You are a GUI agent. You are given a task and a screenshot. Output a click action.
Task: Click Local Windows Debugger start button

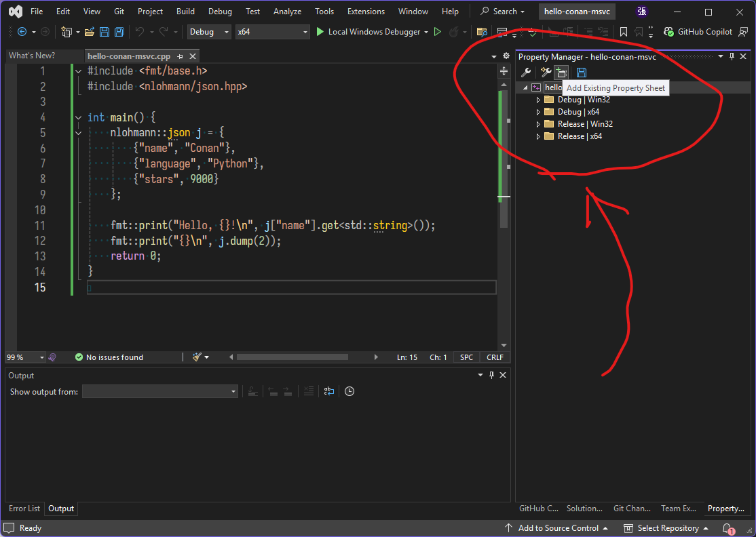pyautogui.click(x=368, y=32)
